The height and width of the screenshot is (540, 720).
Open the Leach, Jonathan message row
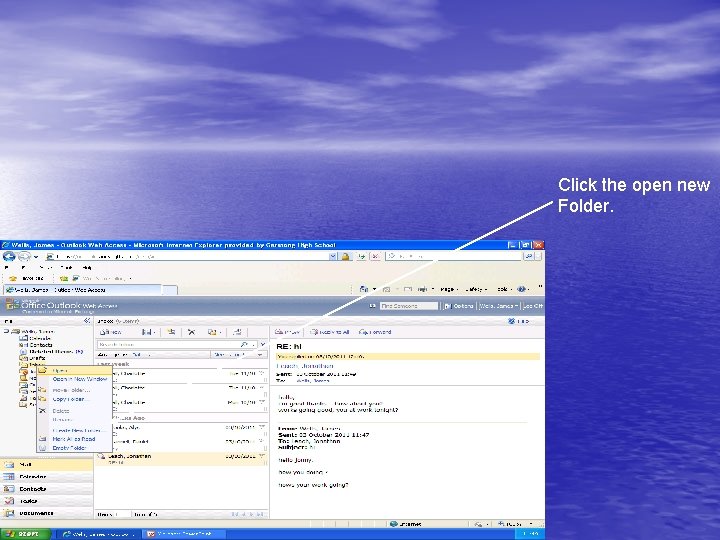[182, 459]
